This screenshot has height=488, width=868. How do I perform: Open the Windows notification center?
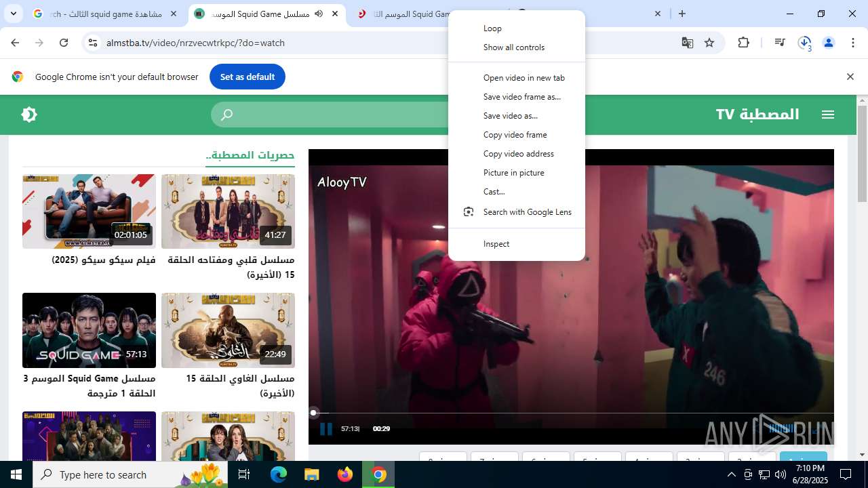tap(846, 474)
